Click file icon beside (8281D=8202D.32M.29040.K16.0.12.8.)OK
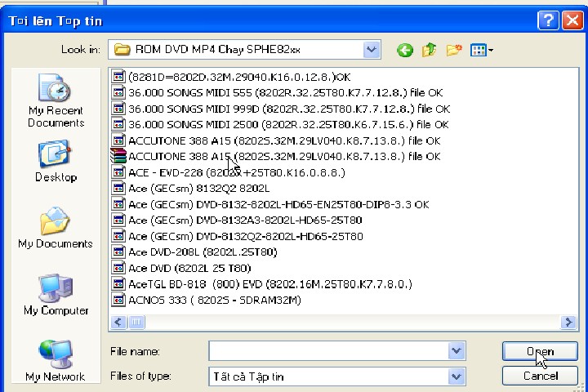 tap(118, 77)
